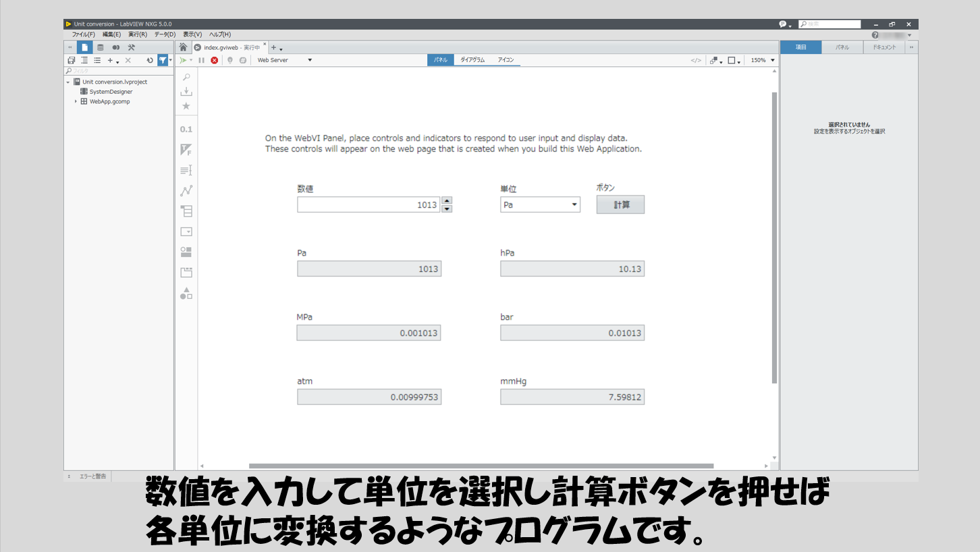Open the 実行(R) menu
This screenshot has width=980, height=552.
pos(138,34)
